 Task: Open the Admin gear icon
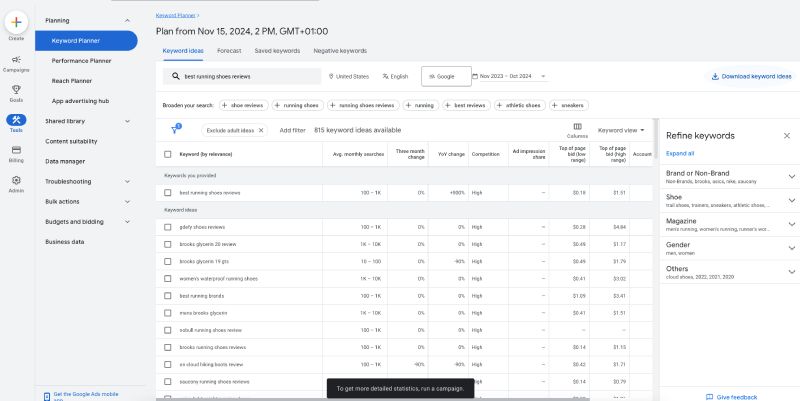coord(16,180)
